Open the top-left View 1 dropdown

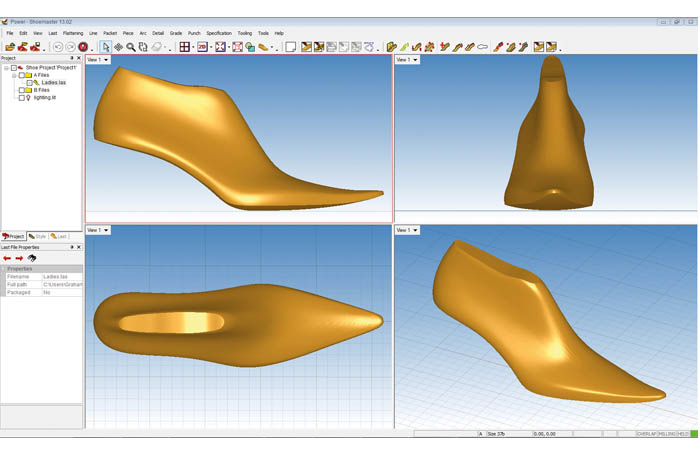coord(98,60)
